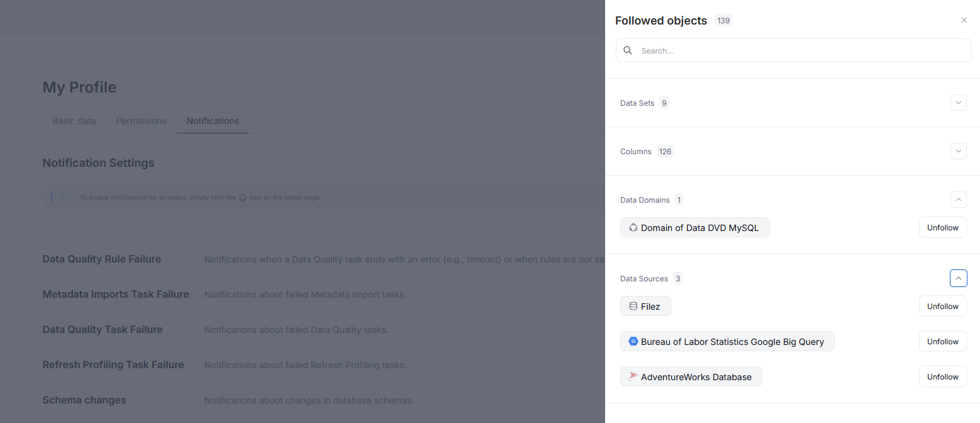Click the info icon in the notifications hint banner
This screenshot has width=980, height=423.
point(64,197)
